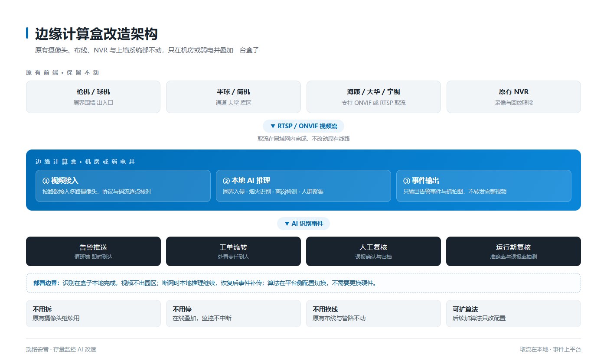The width and height of the screenshot is (607, 364).
Task: Click the 部署边界 note box
Action: click(x=303, y=283)
